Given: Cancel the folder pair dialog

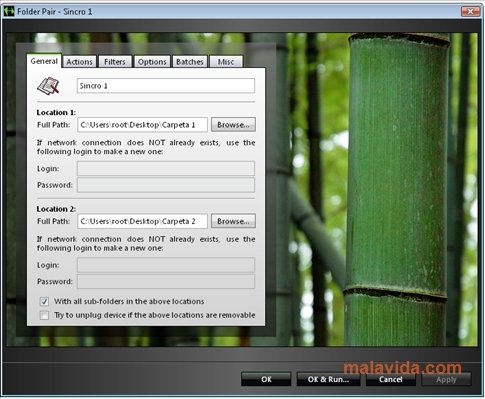Looking at the screenshot, I should click(x=391, y=379).
